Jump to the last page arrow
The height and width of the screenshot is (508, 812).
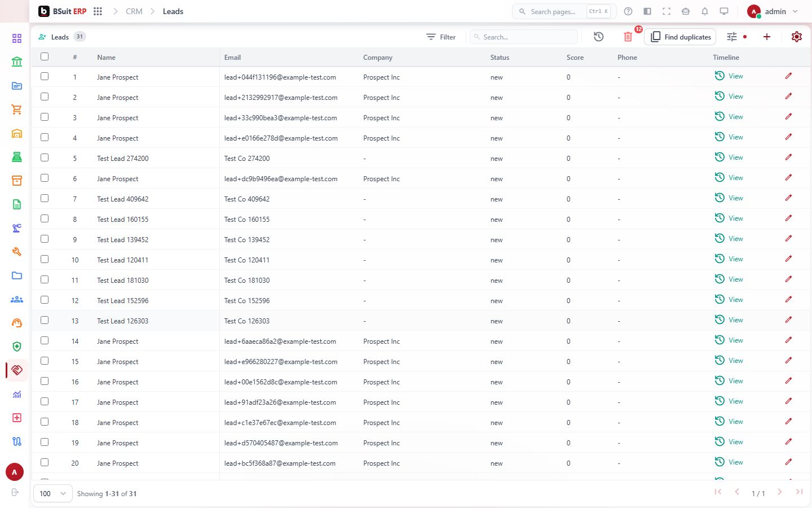point(799,492)
